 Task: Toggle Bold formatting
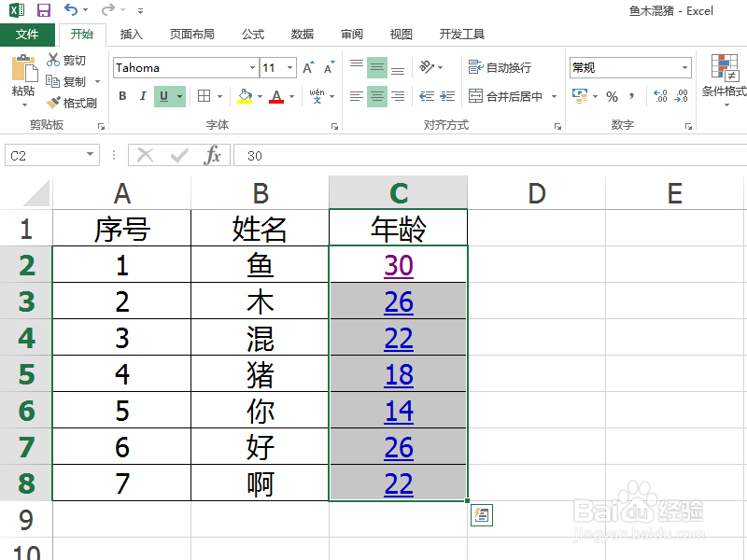121,96
